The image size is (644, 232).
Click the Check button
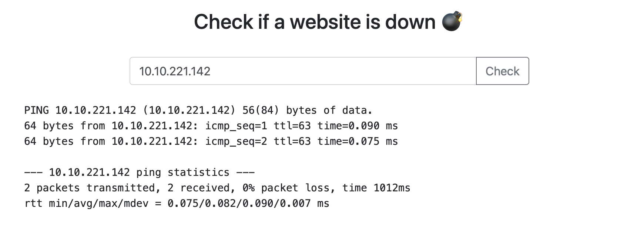click(502, 71)
